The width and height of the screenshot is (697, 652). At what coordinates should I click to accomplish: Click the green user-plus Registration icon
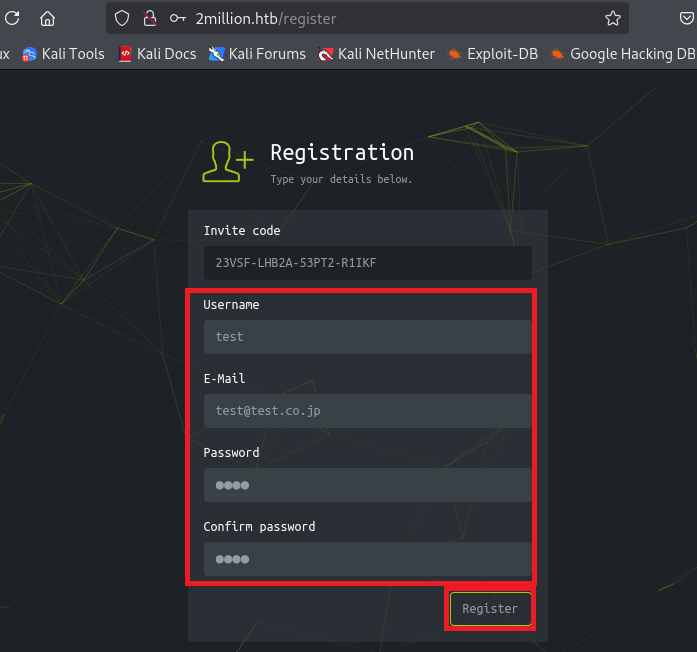pyautogui.click(x=227, y=161)
